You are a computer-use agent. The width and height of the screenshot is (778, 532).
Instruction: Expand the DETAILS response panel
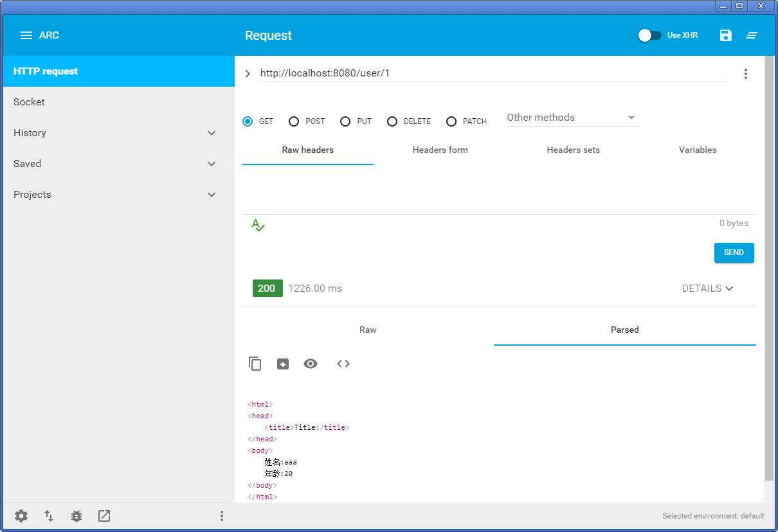point(708,288)
